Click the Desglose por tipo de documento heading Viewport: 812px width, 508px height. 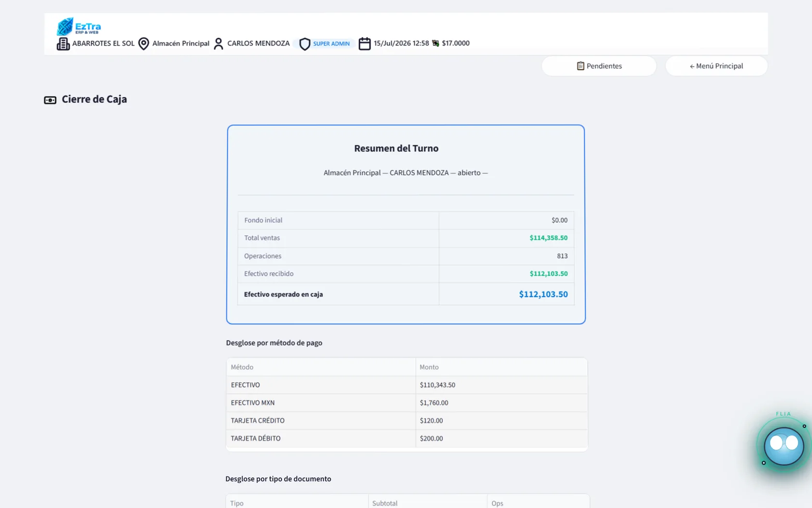[x=278, y=479]
